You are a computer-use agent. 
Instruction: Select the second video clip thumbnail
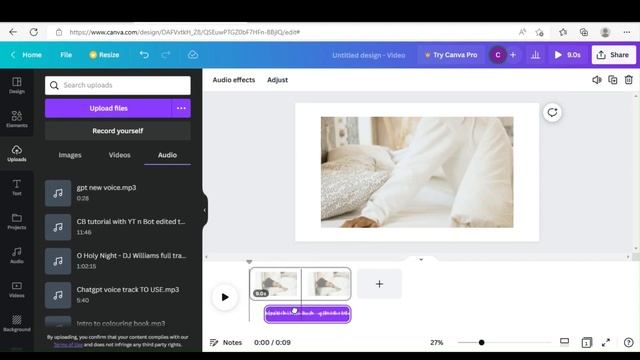pos(326,284)
